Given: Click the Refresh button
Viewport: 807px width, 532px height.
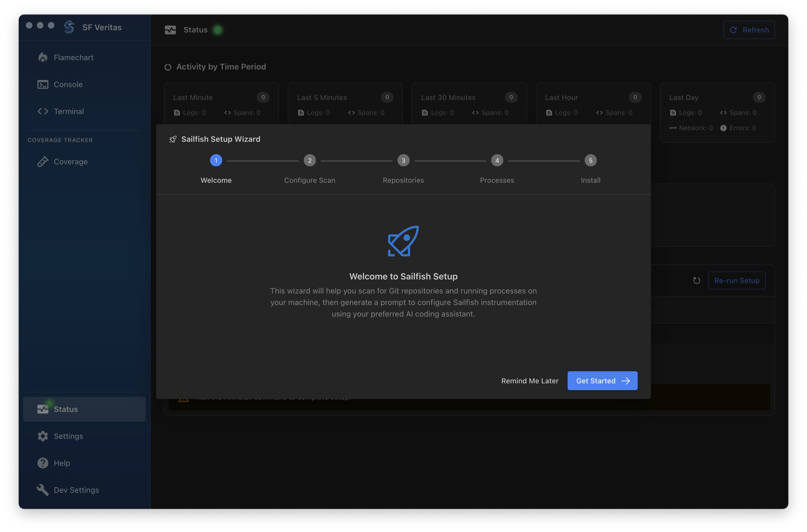Looking at the screenshot, I should pos(749,30).
